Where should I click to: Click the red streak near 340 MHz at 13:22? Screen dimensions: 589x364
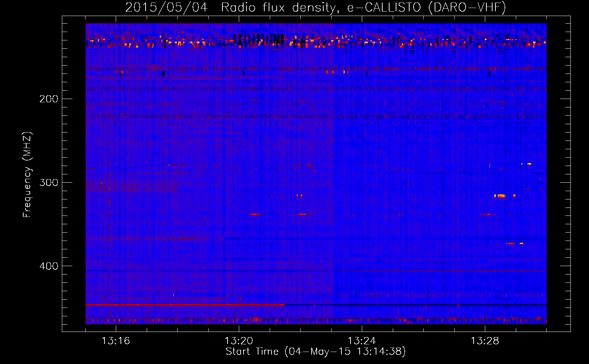[303, 214]
